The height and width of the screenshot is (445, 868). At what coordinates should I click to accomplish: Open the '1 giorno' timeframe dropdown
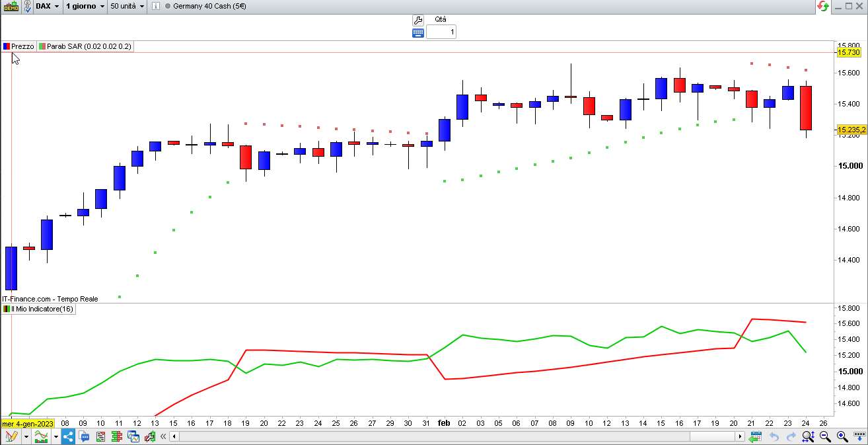pyautogui.click(x=86, y=6)
